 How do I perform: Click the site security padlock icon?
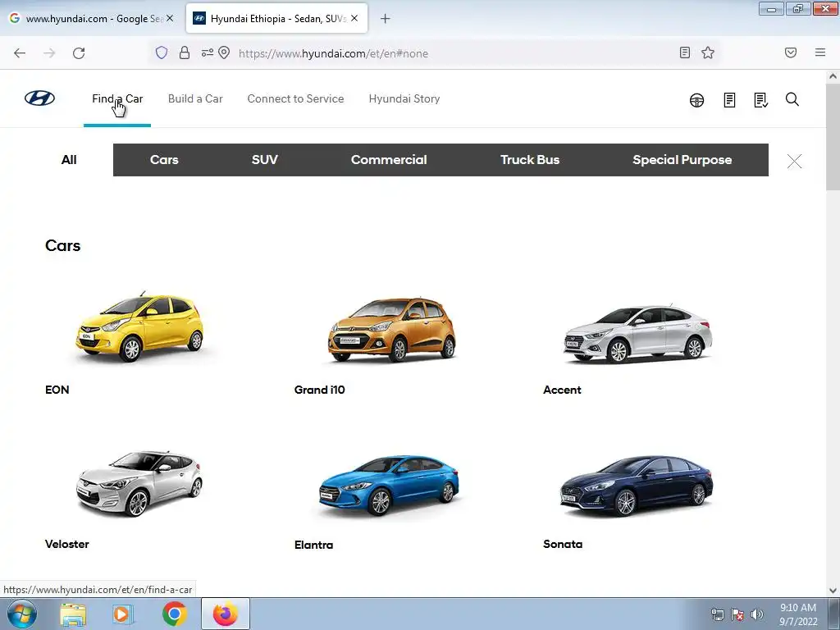[x=185, y=52]
